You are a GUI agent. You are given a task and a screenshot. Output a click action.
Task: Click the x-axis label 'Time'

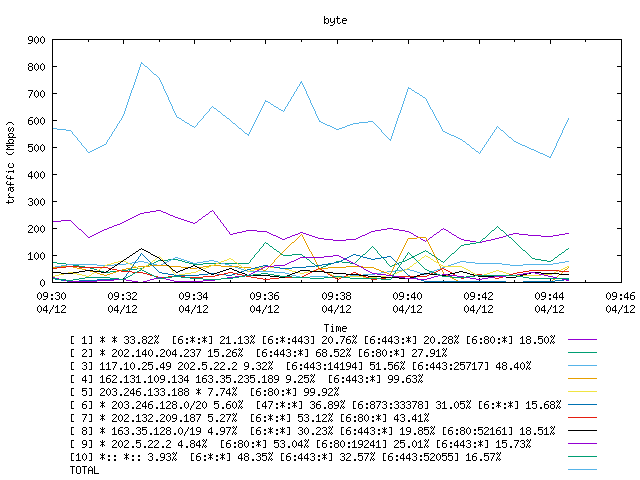tap(335, 328)
